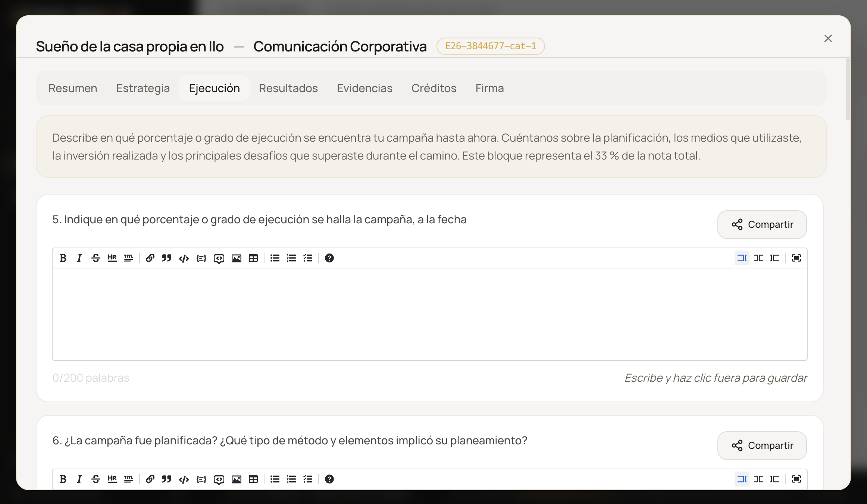Apply strikethrough in question 5 editor
Screen dimensions: 867x504
point(96,258)
